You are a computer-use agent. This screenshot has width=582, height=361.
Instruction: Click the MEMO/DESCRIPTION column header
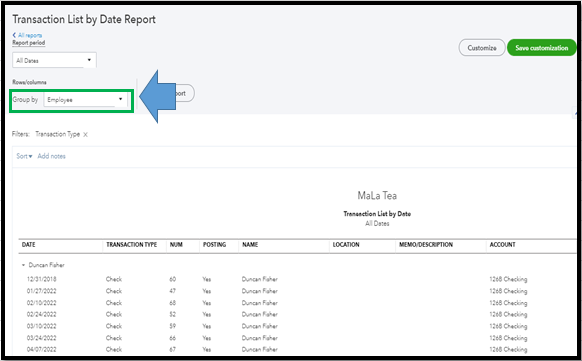(426, 245)
